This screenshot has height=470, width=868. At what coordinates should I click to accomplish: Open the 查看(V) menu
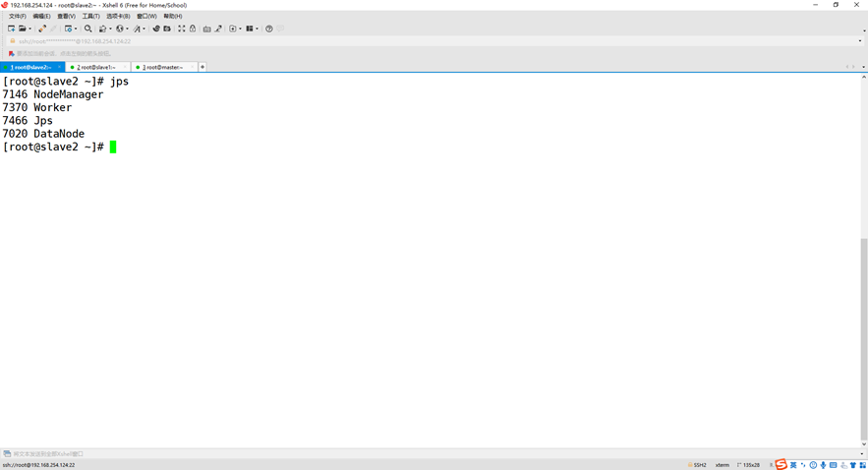coord(66,16)
